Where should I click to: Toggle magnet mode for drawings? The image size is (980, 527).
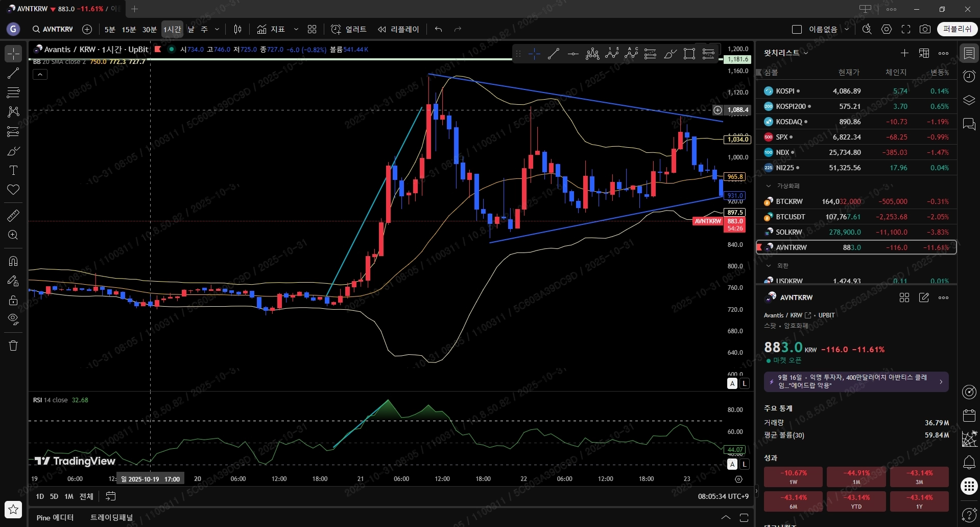click(x=13, y=261)
